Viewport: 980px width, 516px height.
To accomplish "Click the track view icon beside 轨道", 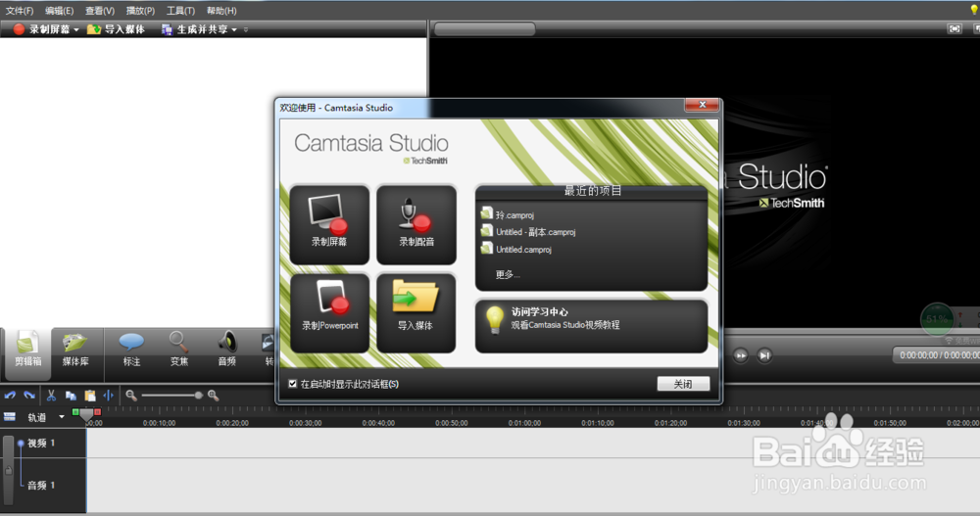I will tap(10, 417).
